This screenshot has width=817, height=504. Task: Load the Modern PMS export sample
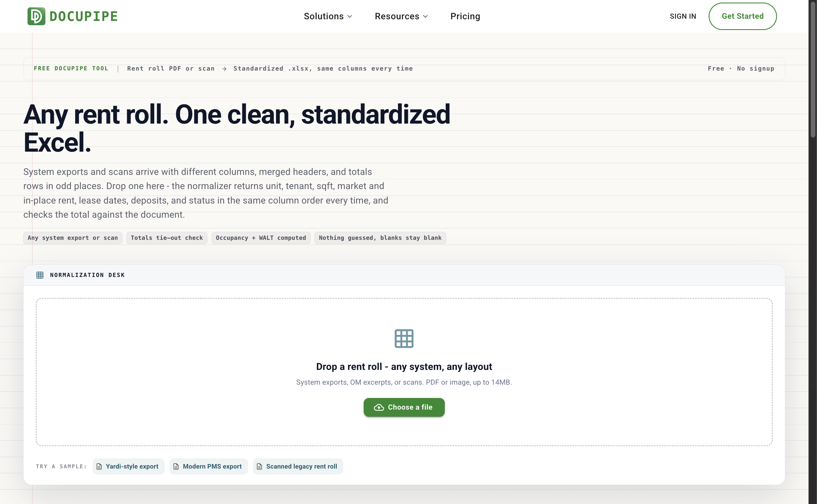pos(209,466)
